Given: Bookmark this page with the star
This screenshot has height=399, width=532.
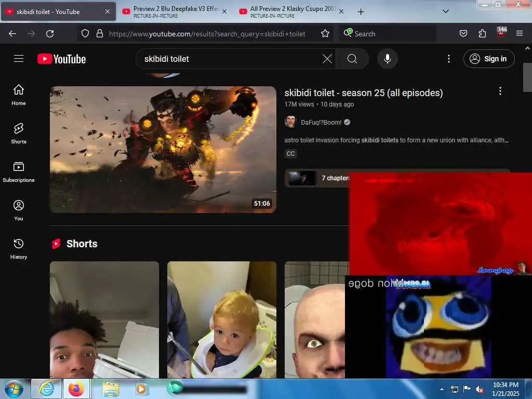Looking at the screenshot, I should pyautogui.click(x=325, y=34).
